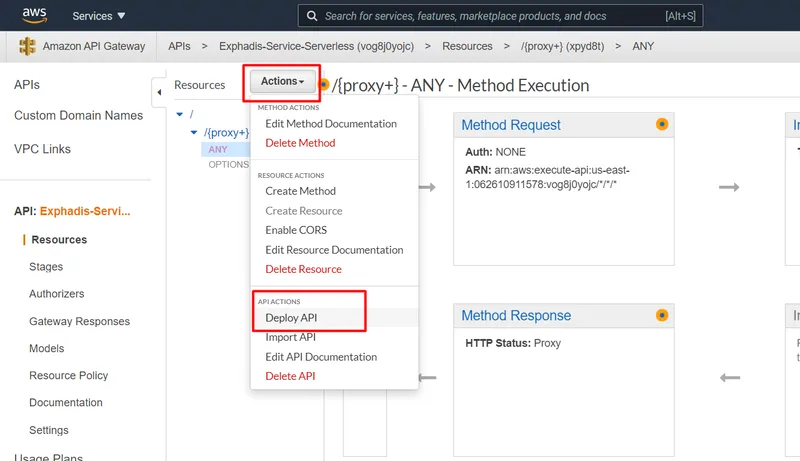800x461 pixels.
Task: Choose Delete API from menu
Action: pos(290,376)
